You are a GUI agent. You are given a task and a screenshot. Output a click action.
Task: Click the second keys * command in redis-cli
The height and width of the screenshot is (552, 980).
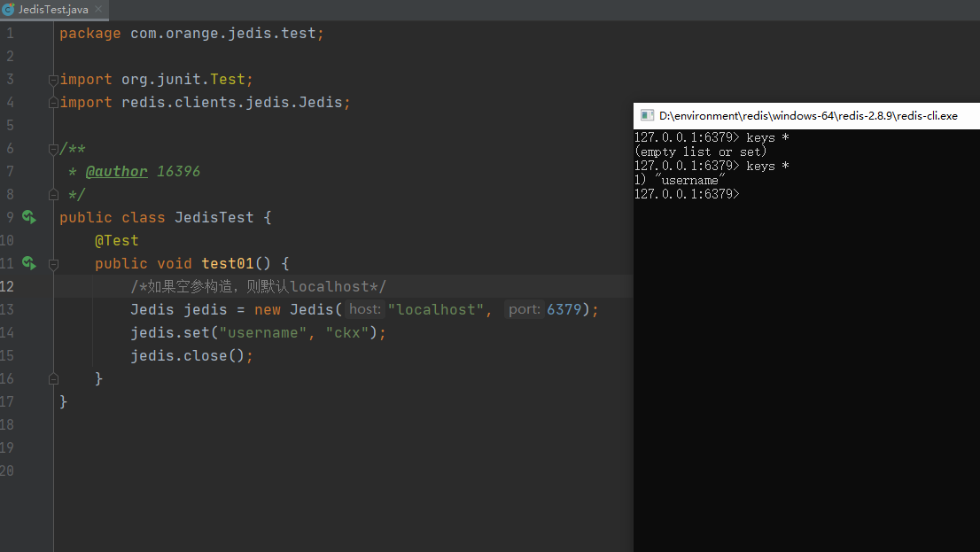[767, 167]
